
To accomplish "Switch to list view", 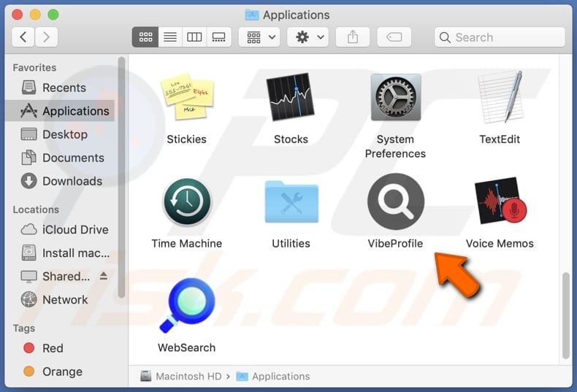I will tap(170, 37).
